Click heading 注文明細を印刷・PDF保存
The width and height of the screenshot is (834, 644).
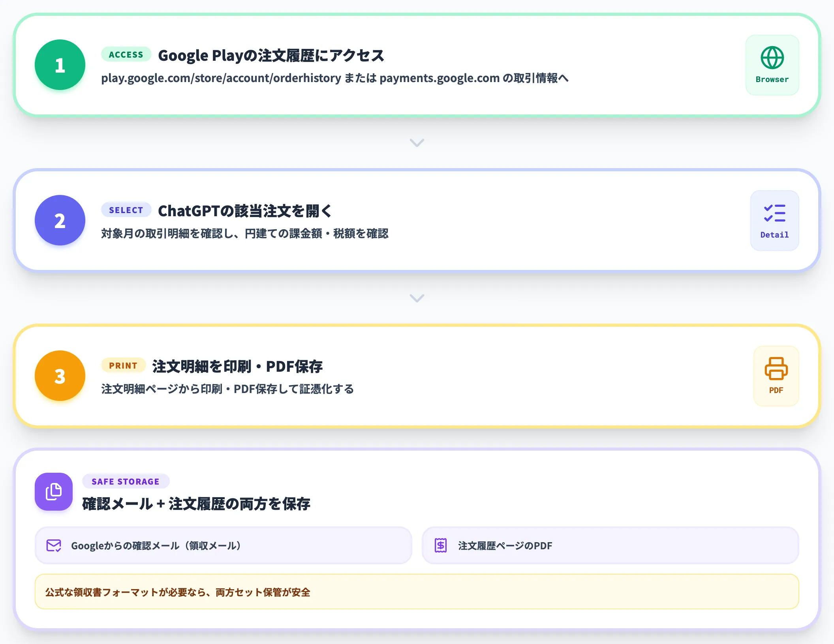tap(237, 367)
